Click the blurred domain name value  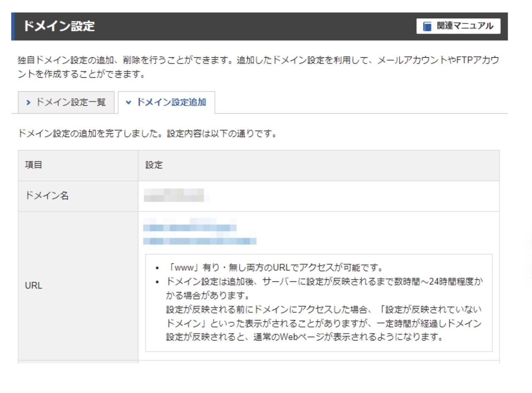[174, 195]
